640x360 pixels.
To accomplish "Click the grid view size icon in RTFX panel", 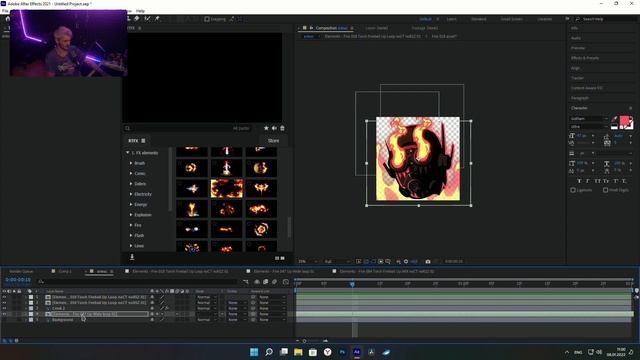I will (280, 258).
